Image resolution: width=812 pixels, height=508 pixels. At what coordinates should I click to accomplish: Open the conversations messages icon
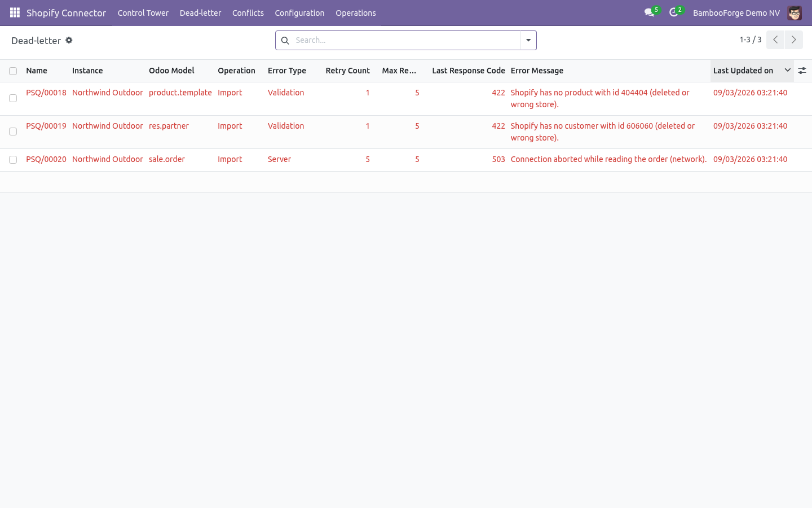point(650,12)
